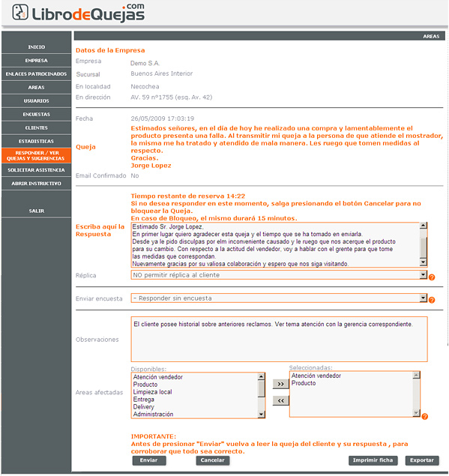Click the Buenos Aires Interior value
The width and height of the screenshot is (449, 476).
tap(161, 73)
